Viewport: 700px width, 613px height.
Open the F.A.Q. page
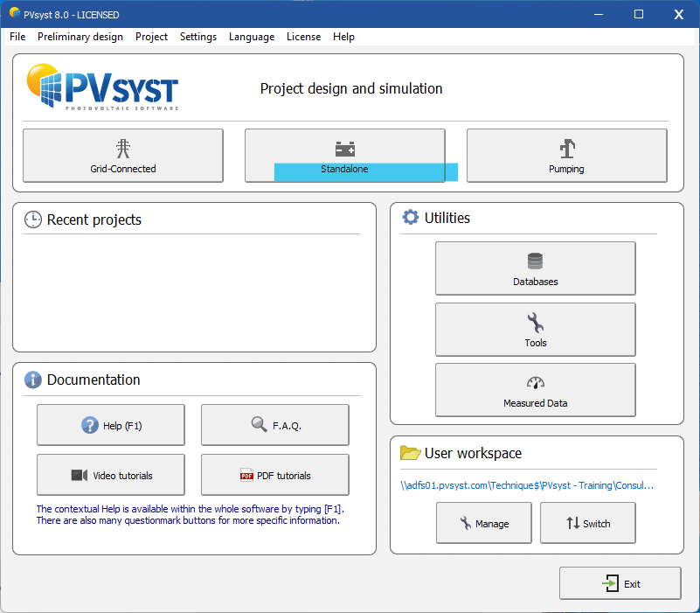tap(275, 425)
